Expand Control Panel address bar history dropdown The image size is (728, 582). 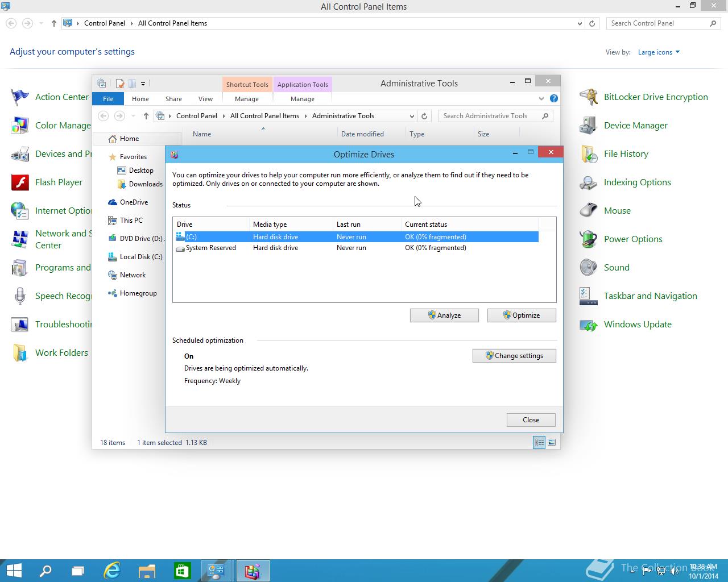point(580,23)
